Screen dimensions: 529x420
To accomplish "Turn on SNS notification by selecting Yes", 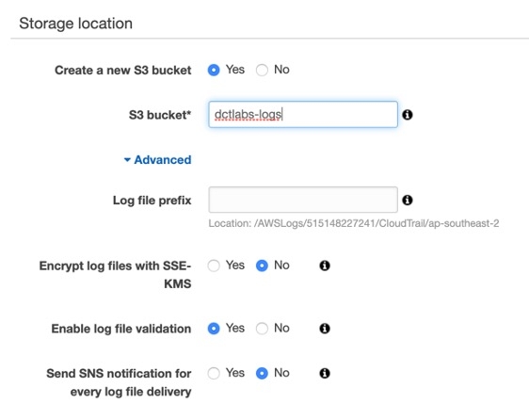I will (x=214, y=374).
